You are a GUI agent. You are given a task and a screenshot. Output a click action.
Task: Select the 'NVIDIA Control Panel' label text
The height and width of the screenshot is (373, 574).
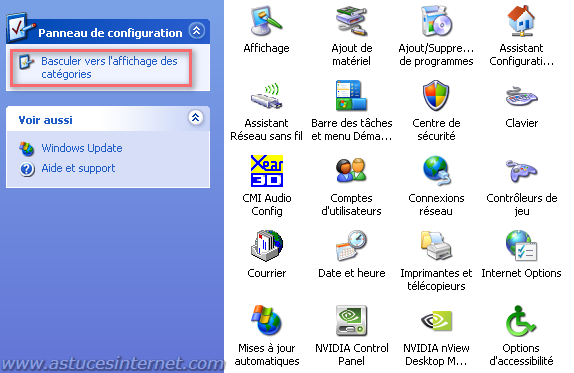pos(351,354)
